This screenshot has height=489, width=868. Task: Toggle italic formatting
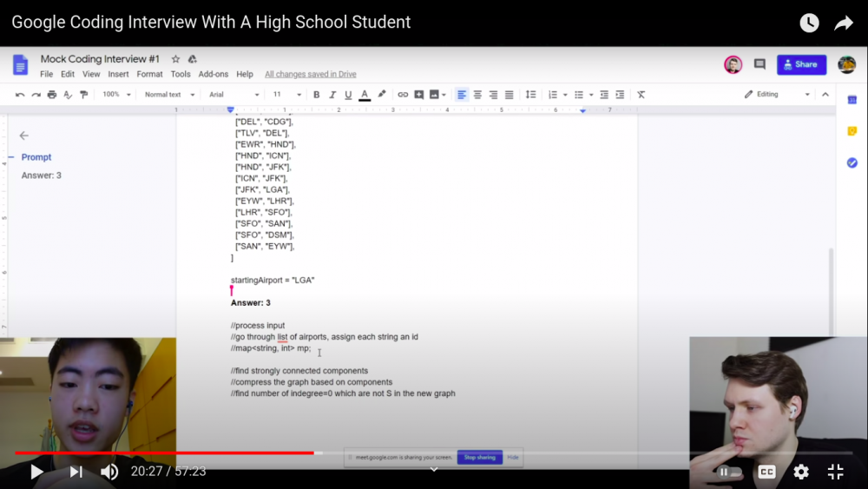332,95
